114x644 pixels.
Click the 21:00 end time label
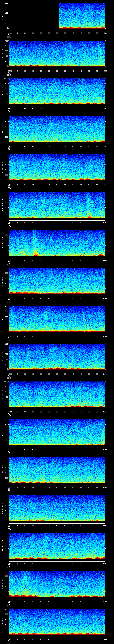point(105,639)
